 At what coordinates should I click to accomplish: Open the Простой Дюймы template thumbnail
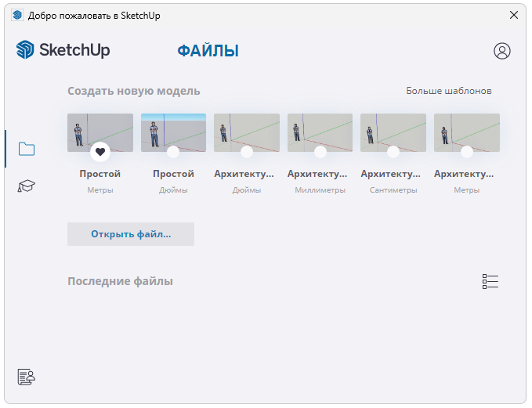pyautogui.click(x=173, y=131)
